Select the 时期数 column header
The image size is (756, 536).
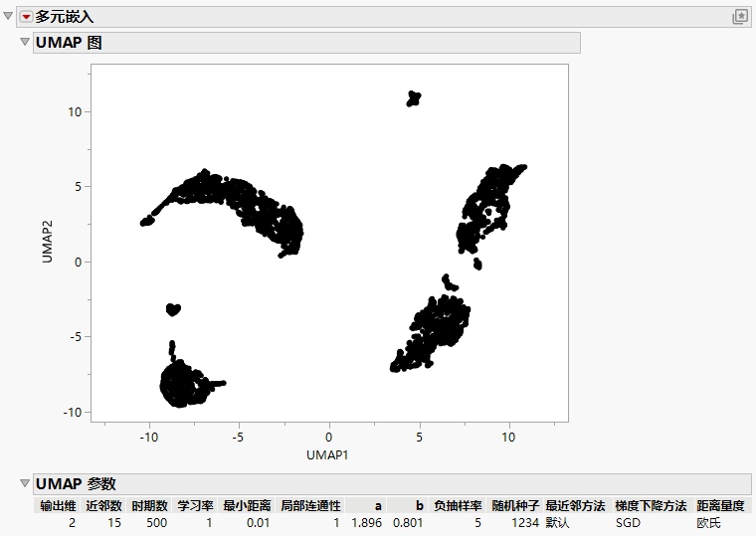click(x=149, y=505)
